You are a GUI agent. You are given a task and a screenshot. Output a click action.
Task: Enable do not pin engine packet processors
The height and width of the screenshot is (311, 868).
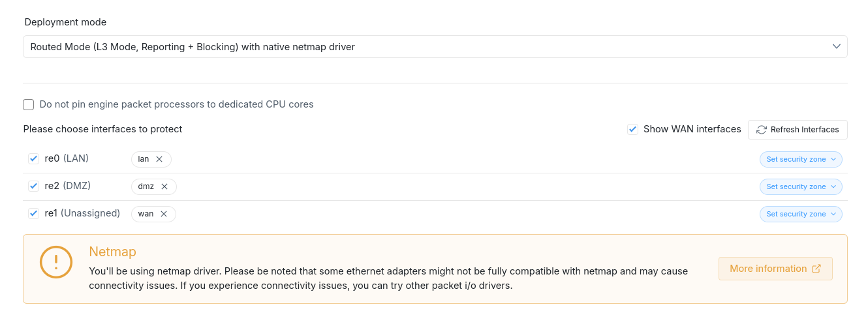(x=29, y=104)
